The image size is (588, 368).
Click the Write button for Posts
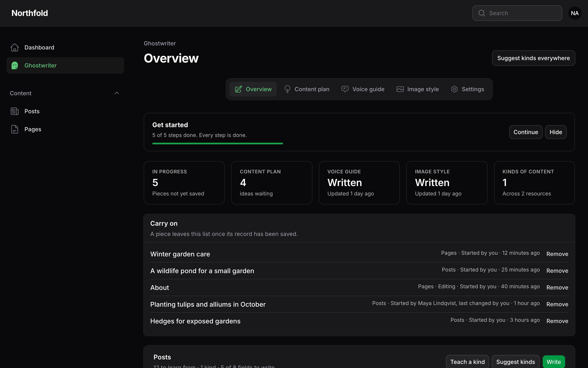coord(554,362)
